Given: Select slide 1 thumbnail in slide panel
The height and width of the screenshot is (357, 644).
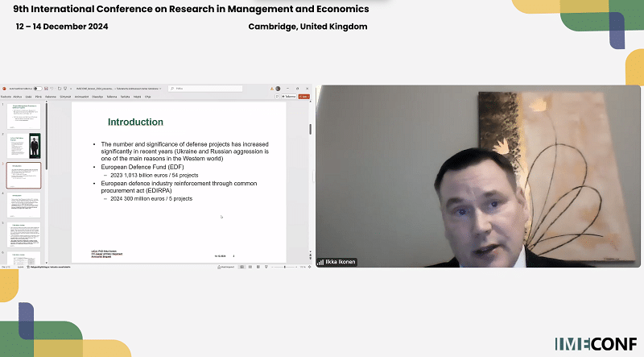Looking at the screenshot, I should 24,116.
